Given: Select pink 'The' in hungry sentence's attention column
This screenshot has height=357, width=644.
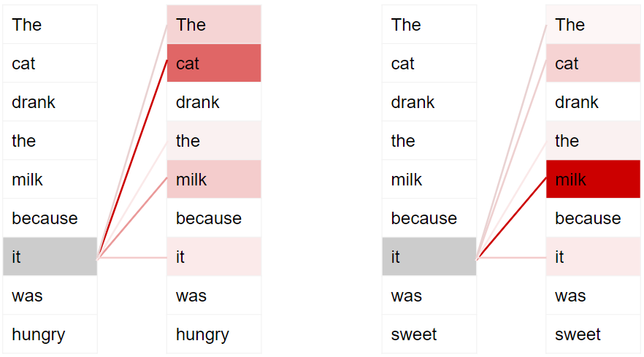Looking at the screenshot, I should (x=213, y=25).
